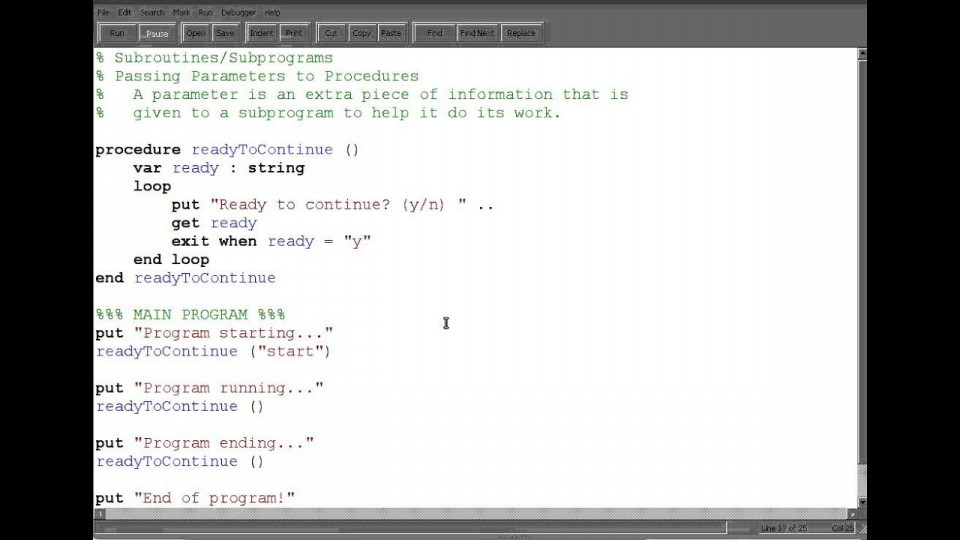The height and width of the screenshot is (540, 960).
Task: Click the Find Next toolbar button
Action: [477, 33]
